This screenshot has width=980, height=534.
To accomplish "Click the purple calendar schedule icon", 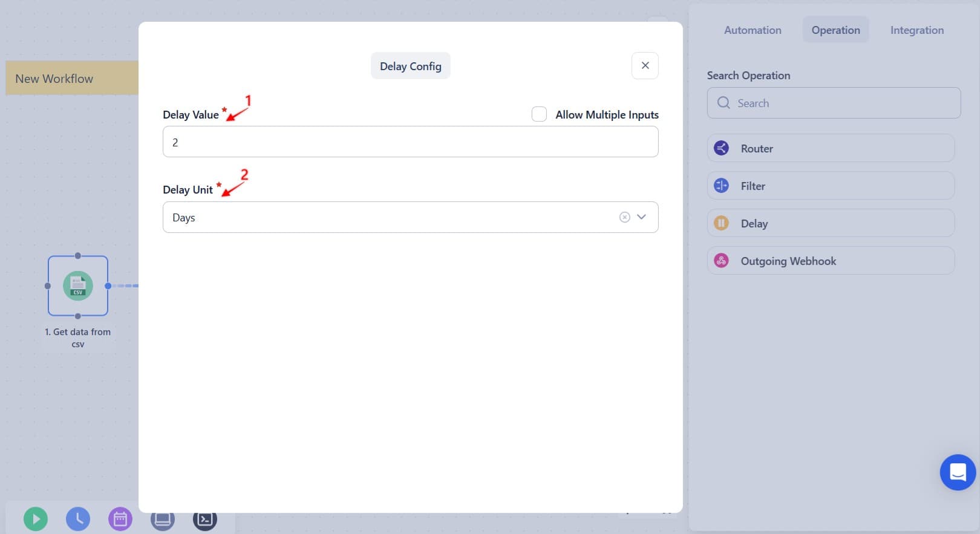I will (x=120, y=519).
